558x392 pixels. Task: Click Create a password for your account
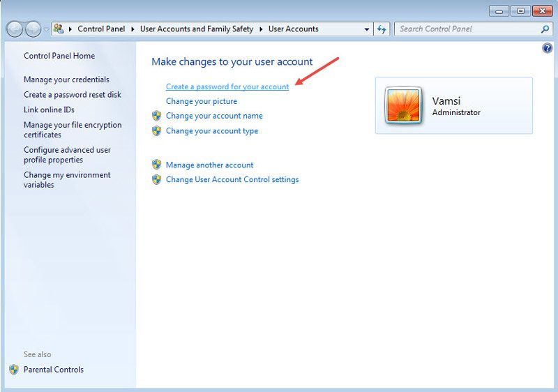tap(227, 86)
